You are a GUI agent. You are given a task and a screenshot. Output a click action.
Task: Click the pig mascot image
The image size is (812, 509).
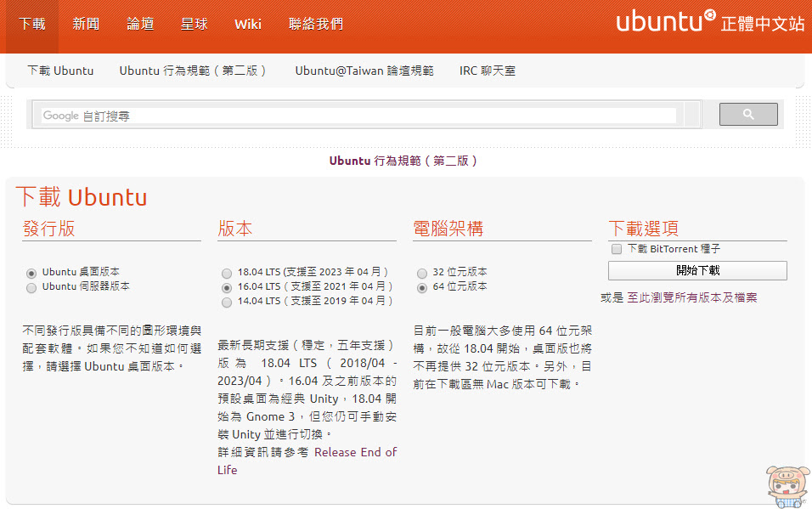point(787,486)
